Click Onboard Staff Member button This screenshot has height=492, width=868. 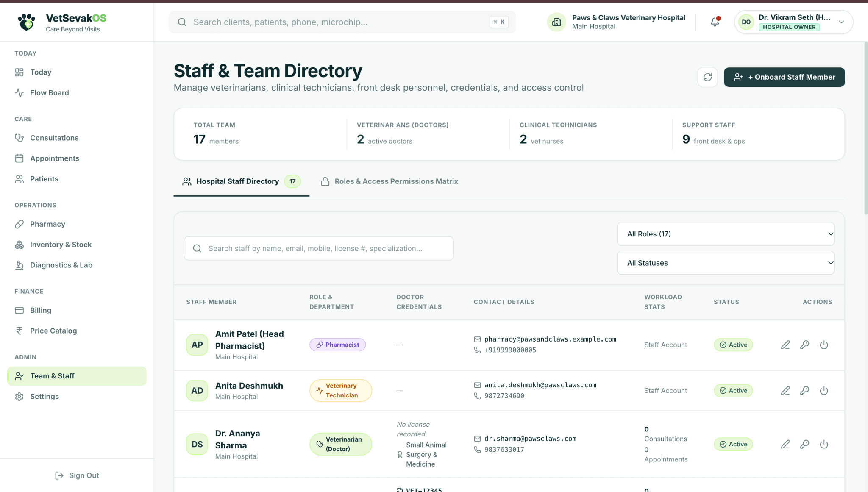[784, 77]
